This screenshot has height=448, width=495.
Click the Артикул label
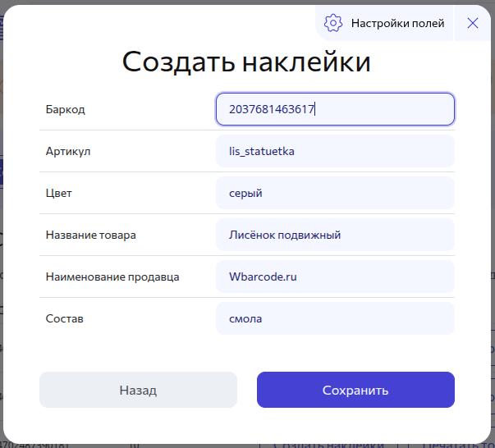68,151
